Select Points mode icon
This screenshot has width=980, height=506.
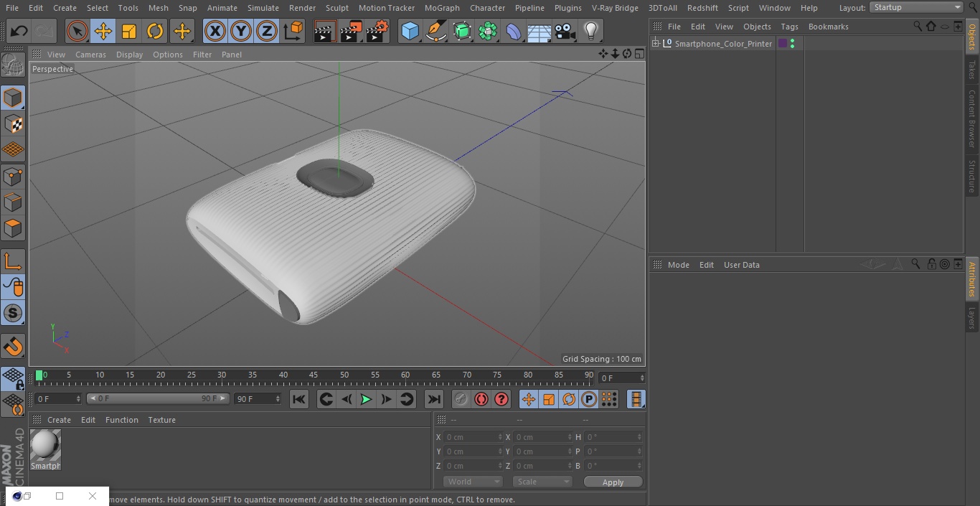click(x=13, y=176)
